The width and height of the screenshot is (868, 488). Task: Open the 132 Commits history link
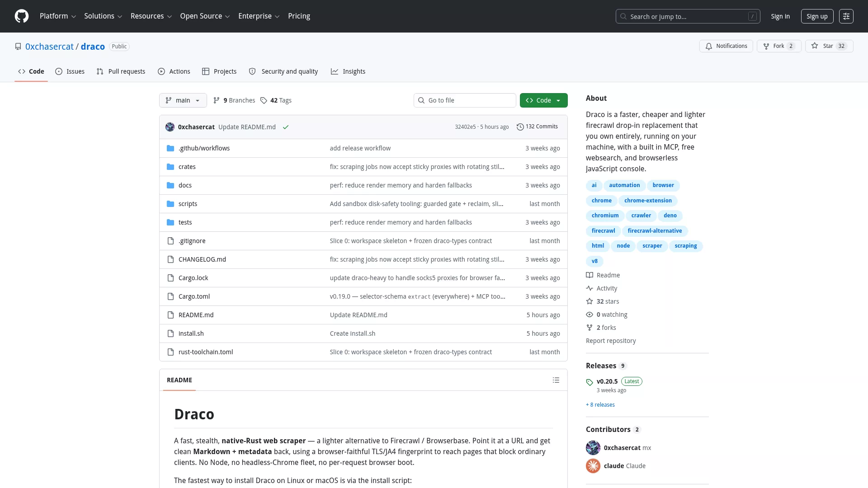pyautogui.click(x=537, y=127)
